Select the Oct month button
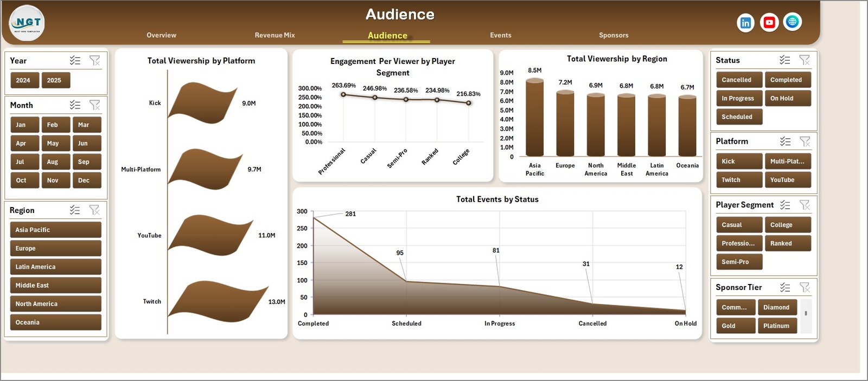Viewport: 868px width, 381px height. tap(24, 180)
